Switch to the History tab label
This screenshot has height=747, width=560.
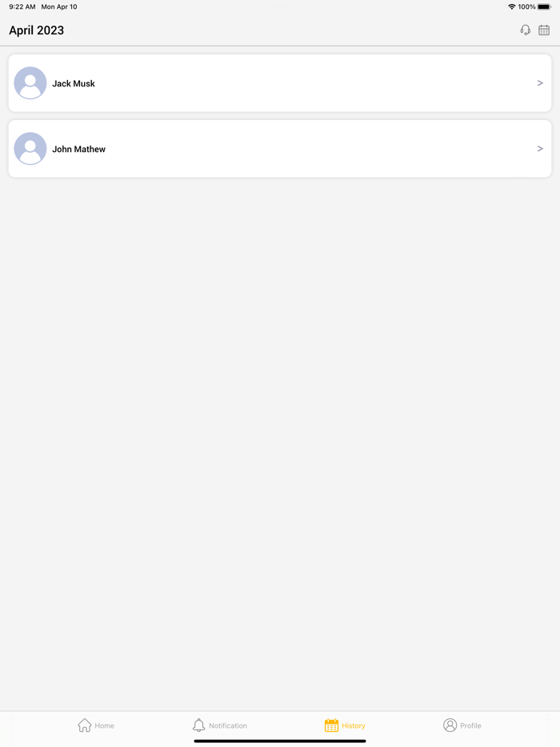[x=353, y=725]
